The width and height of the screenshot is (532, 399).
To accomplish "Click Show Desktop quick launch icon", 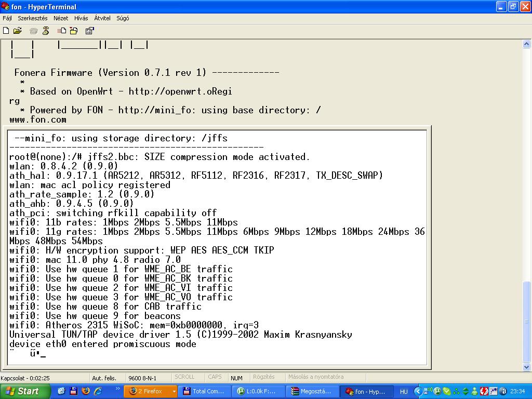I will pyautogui.click(x=61, y=391).
